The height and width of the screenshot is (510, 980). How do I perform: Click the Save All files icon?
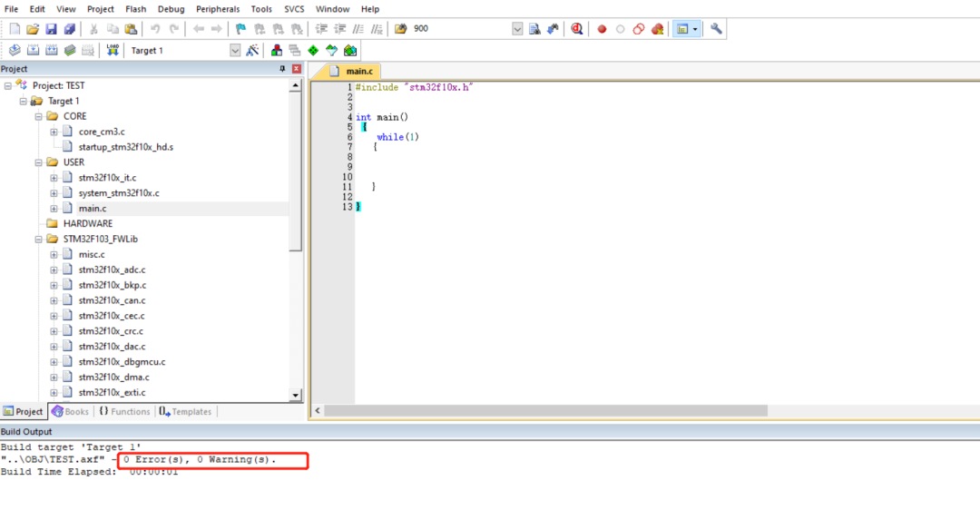coord(69,29)
